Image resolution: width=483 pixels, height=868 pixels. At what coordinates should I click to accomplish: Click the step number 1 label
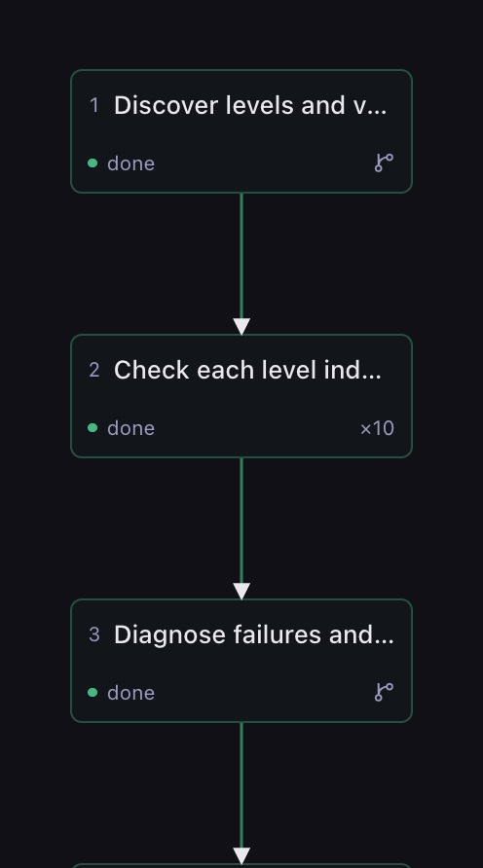94,105
